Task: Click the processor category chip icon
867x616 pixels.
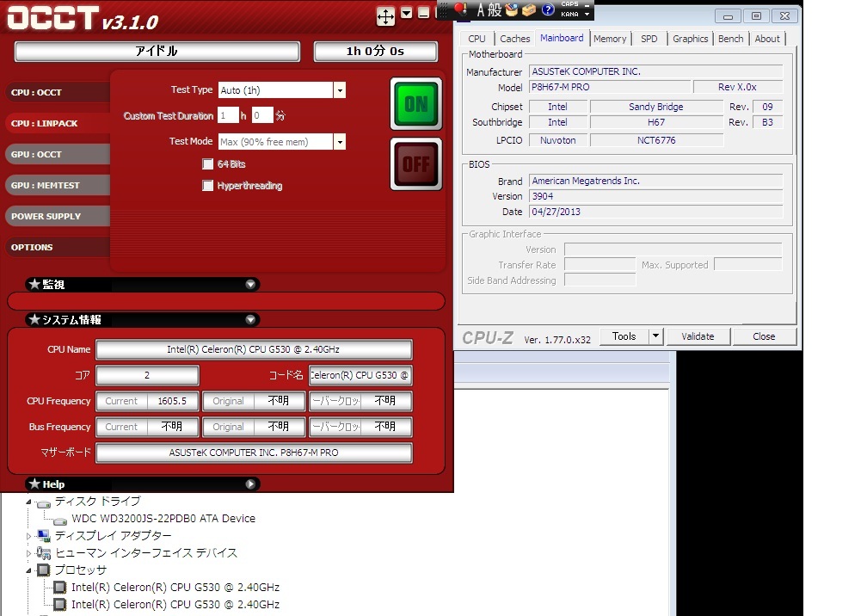Action: click(x=43, y=570)
